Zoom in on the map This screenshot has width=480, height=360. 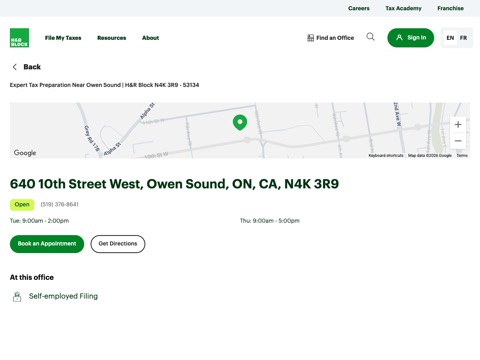tap(458, 125)
